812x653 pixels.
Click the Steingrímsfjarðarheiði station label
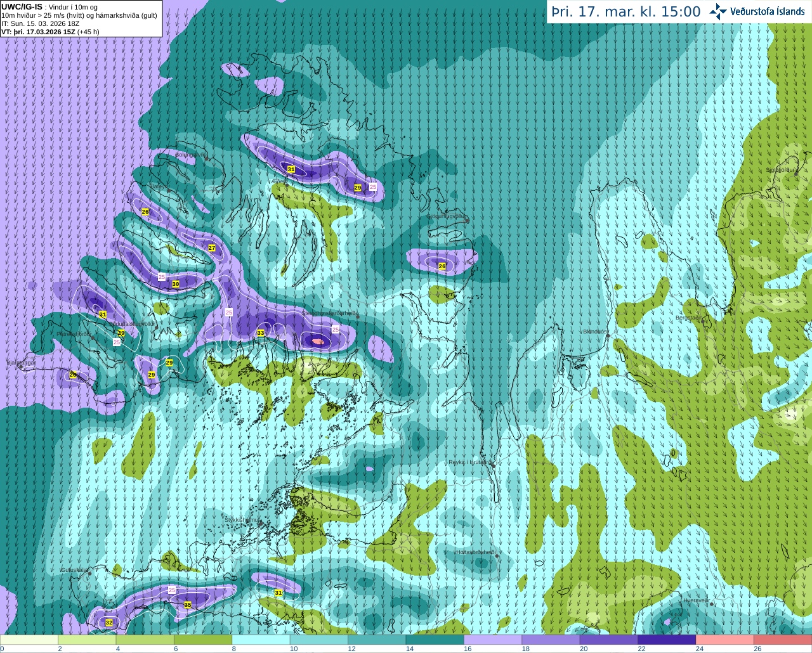(x=331, y=313)
